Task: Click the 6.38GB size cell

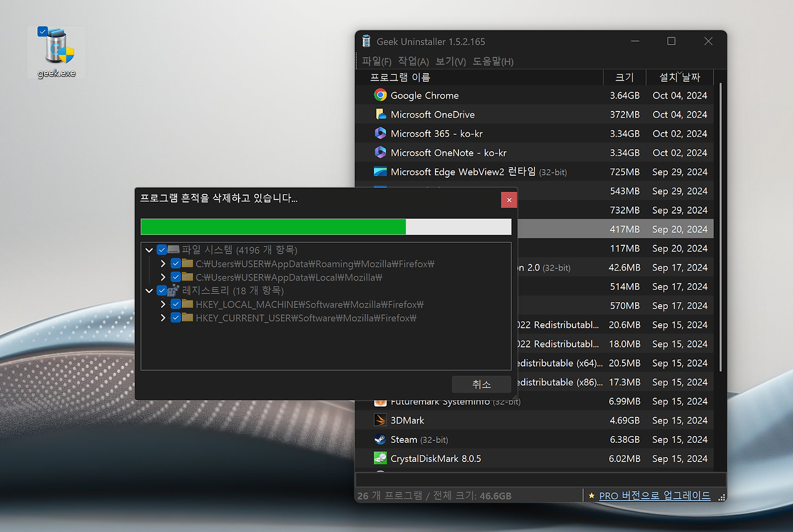Action: pyautogui.click(x=624, y=440)
